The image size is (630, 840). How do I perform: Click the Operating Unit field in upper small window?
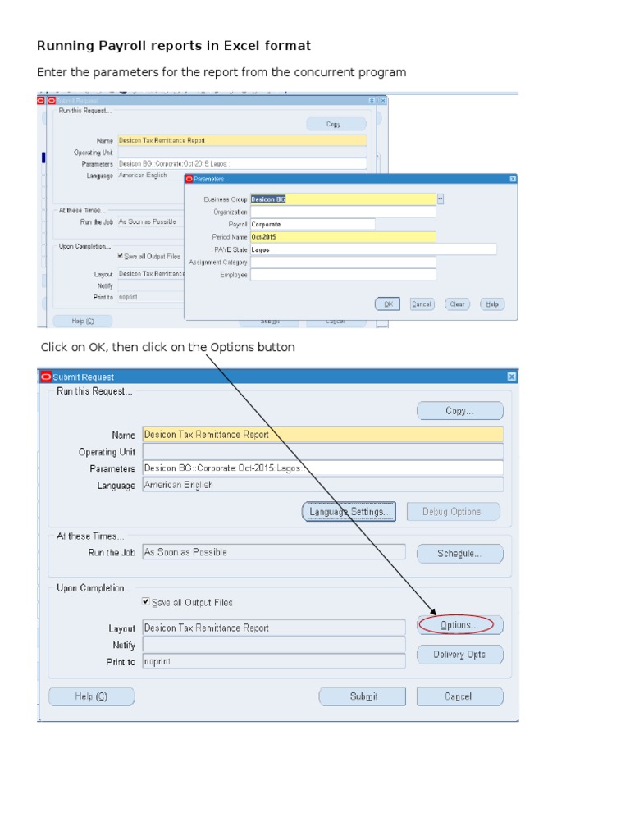pos(242,152)
